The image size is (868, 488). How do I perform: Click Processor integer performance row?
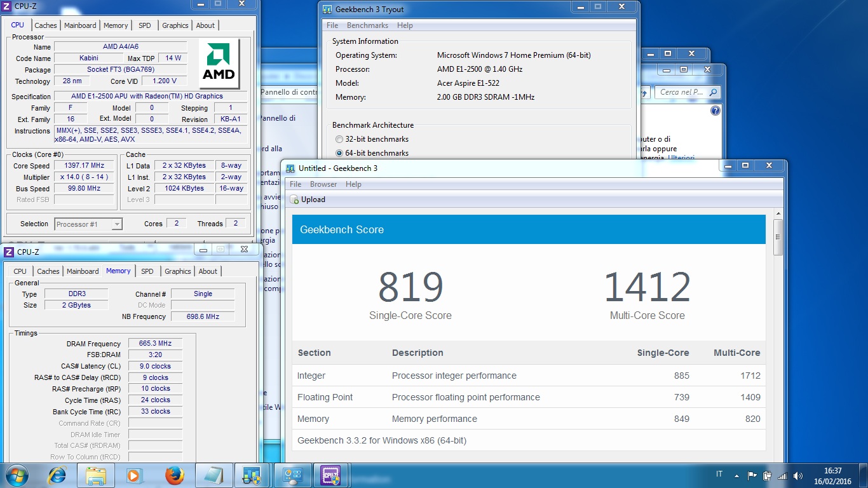[529, 376]
